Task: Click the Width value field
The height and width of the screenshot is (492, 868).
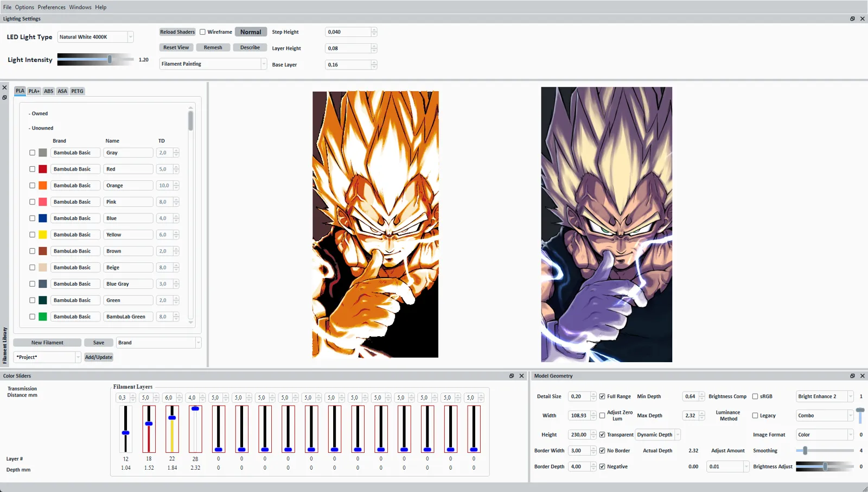Action: pyautogui.click(x=579, y=415)
